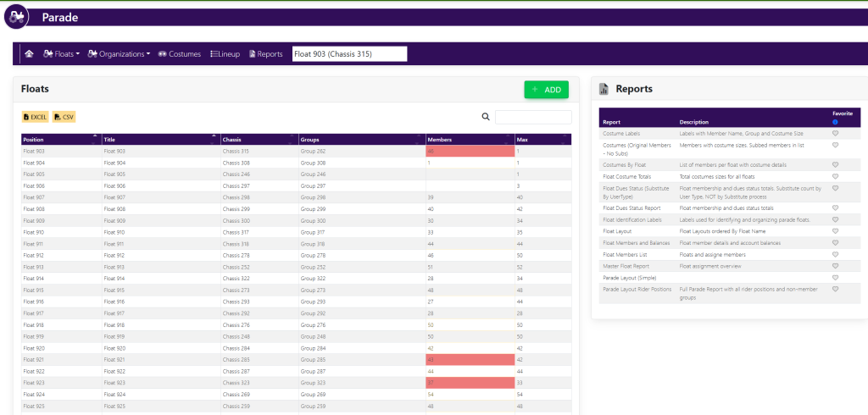Click the Favorite info icon
Viewport: 868px width, 415px height.
tap(835, 122)
